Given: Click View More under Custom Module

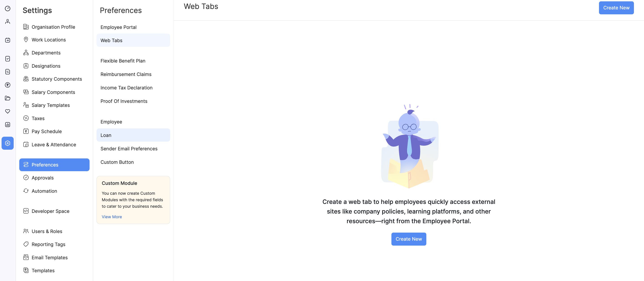Looking at the screenshot, I should click(112, 217).
